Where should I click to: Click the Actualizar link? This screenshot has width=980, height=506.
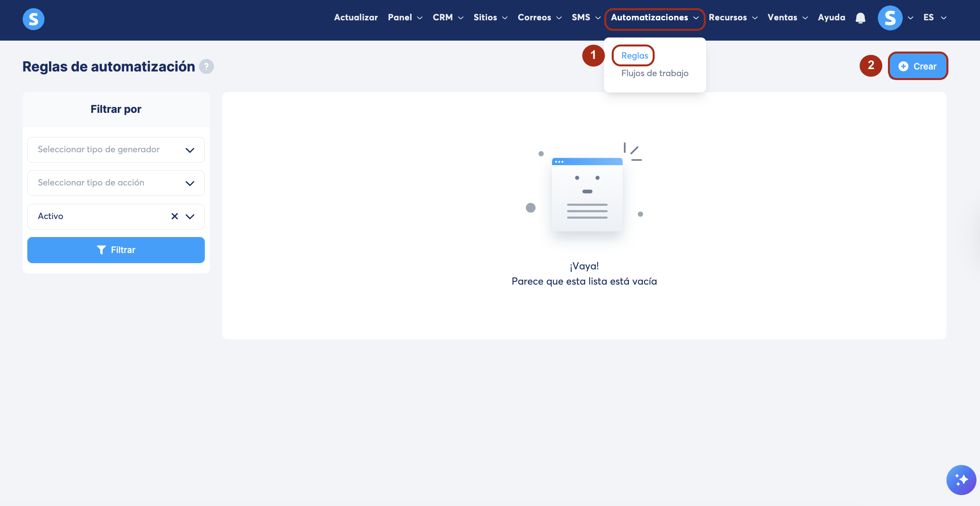[x=356, y=18]
